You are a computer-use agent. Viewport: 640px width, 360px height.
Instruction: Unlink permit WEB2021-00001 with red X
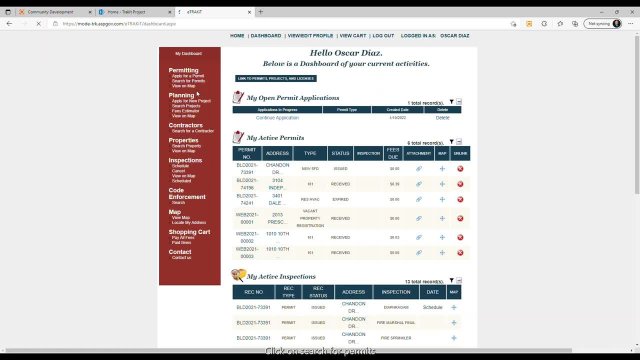[x=460, y=218]
